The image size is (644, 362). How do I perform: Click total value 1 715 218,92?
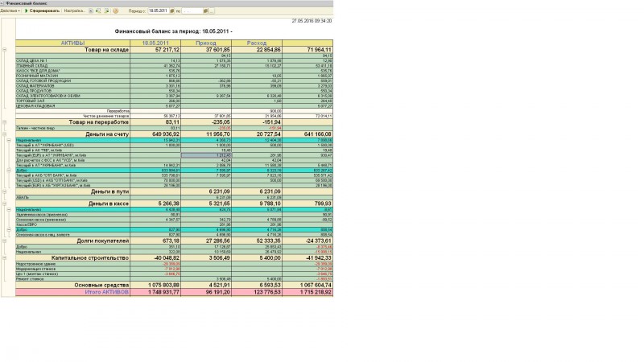316,292
